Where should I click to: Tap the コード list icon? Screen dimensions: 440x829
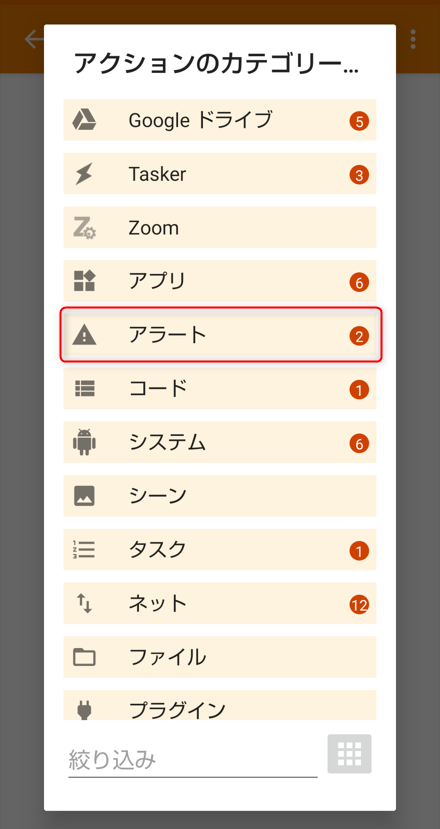click(84, 389)
